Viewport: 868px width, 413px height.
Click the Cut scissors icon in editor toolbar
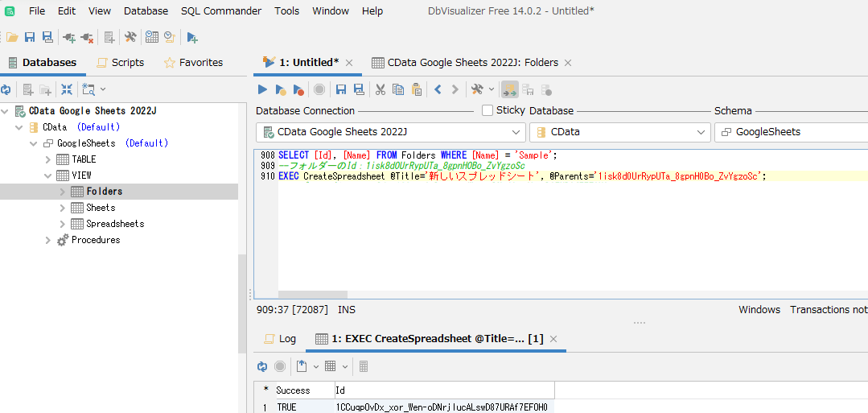tap(381, 89)
